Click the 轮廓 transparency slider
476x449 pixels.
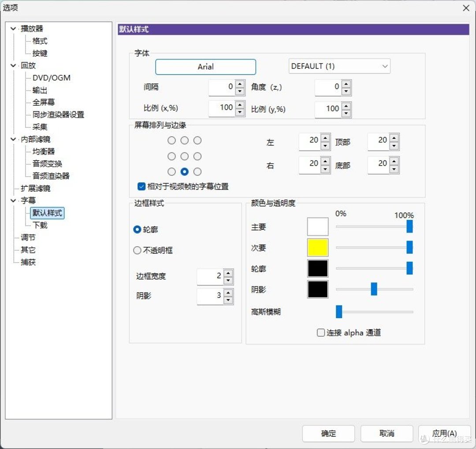point(375,268)
